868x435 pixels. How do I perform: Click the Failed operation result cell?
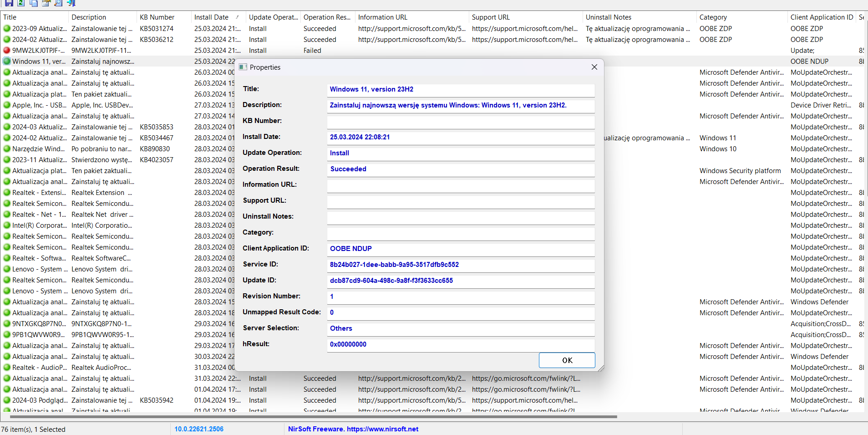click(x=312, y=50)
